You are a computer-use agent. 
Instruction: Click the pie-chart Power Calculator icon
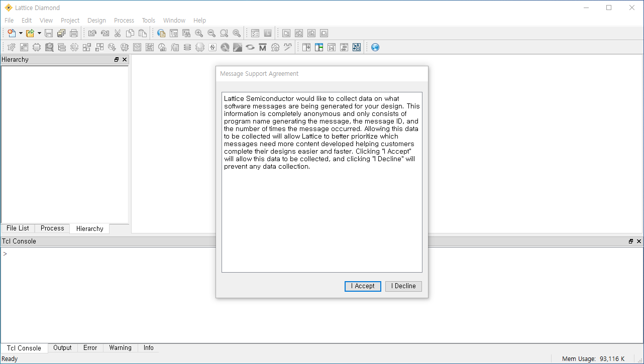(162, 47)
